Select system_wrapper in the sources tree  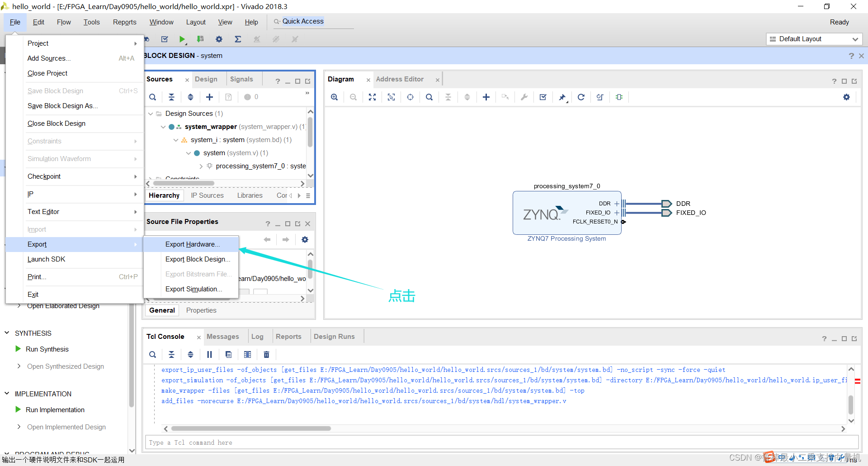(211, 127)
